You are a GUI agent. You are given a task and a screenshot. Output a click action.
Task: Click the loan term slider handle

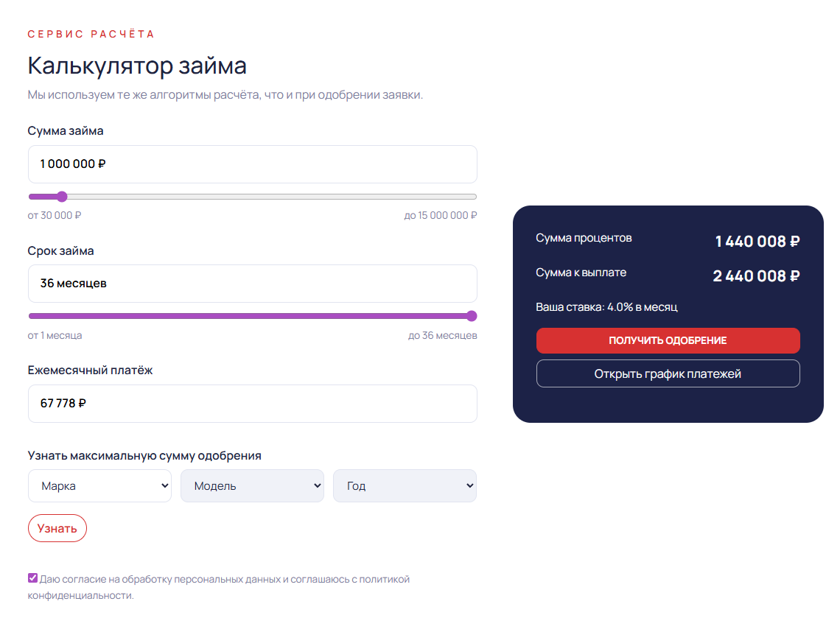point(471,316)
